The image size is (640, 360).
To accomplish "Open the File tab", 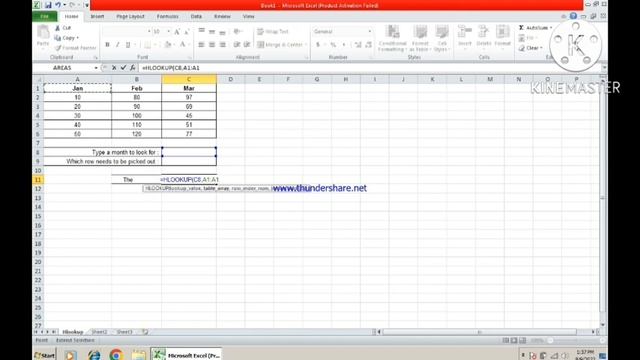I will [44, 16].
